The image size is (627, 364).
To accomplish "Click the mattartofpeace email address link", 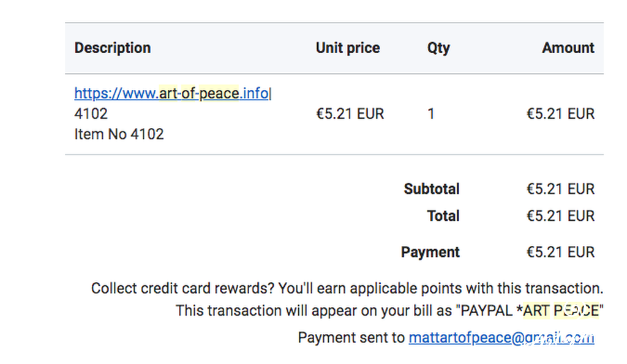I will [x=501, y=338].
